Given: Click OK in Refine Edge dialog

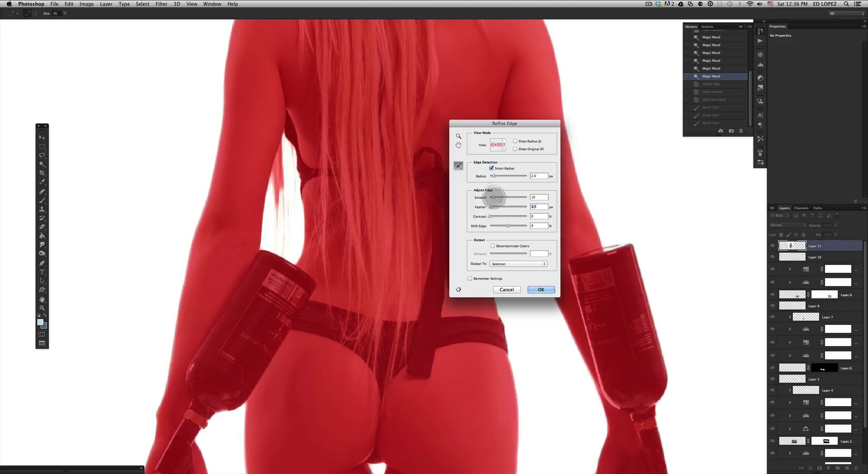Looking at the screenshot, I should 541,289.
